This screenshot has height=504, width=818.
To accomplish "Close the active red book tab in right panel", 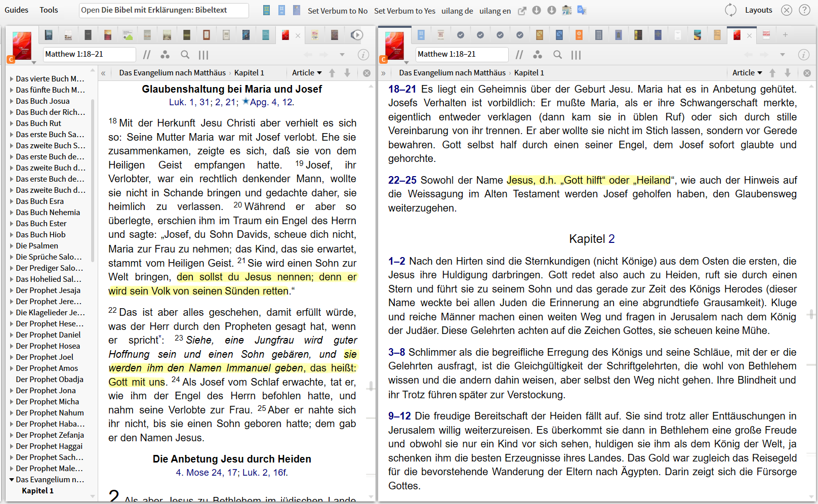I will coord(749,35).
